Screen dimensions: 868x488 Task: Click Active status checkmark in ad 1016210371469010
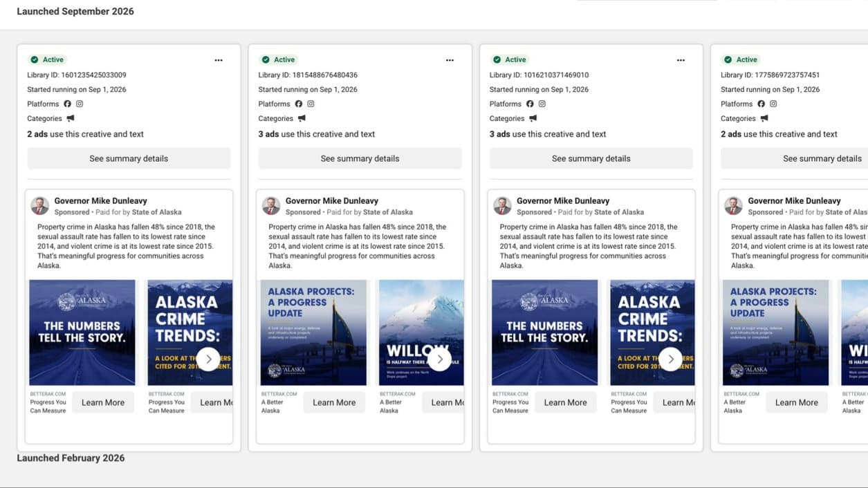(496, 59)
